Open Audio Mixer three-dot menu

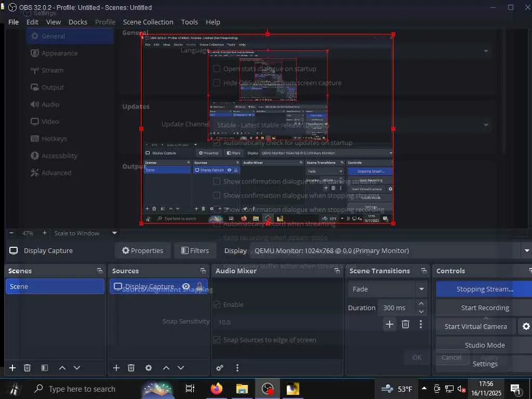237,368
